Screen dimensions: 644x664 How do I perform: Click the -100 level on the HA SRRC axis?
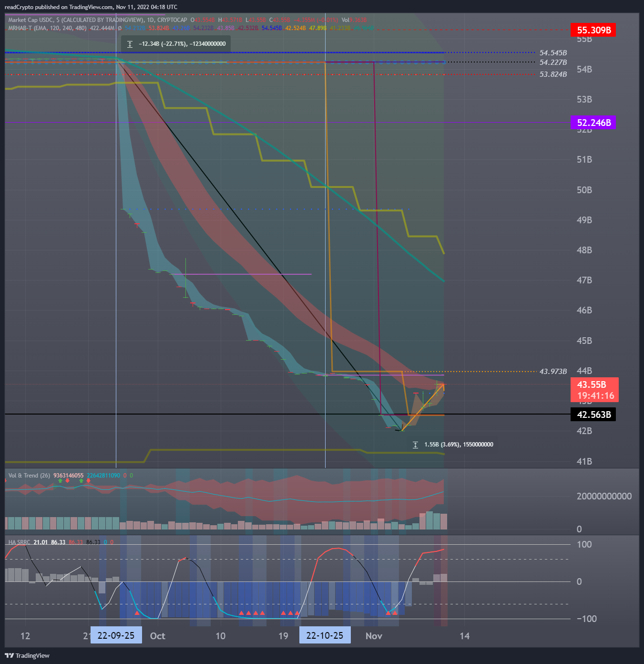586,619
